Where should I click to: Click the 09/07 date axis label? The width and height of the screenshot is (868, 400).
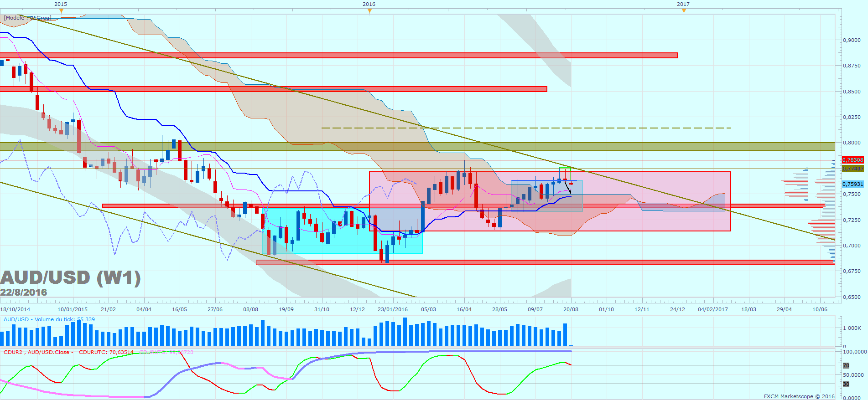coord(535,309)
